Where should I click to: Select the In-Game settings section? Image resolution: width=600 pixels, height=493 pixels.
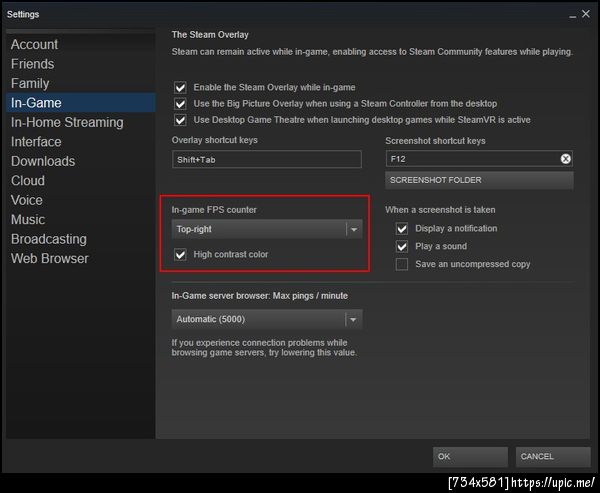(81, 103)
